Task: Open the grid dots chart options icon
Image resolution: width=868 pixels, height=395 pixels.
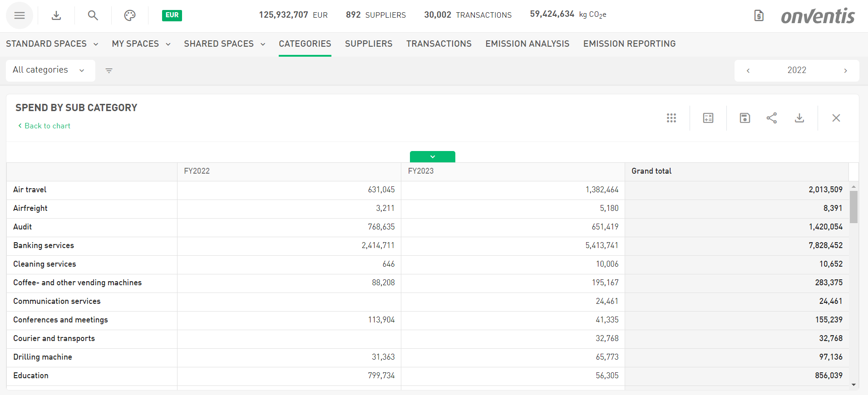Action: (x=671, y=118)
